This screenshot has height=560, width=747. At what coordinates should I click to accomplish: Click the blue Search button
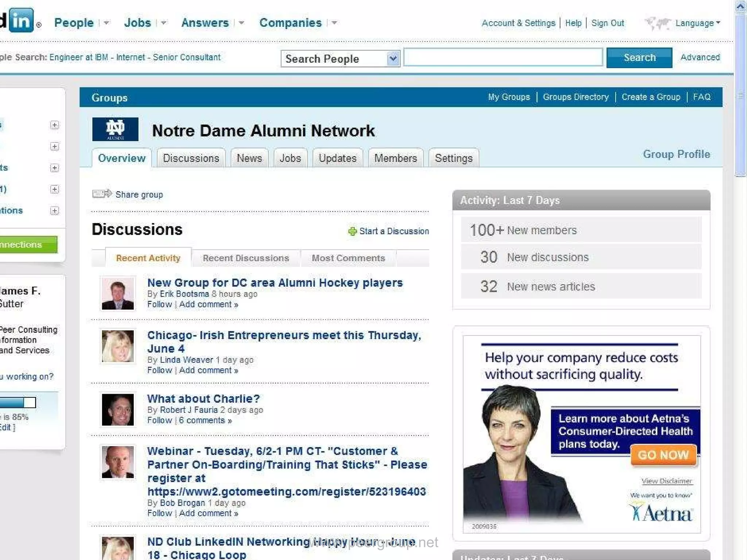pyautogui.click(x=639, y=58)
